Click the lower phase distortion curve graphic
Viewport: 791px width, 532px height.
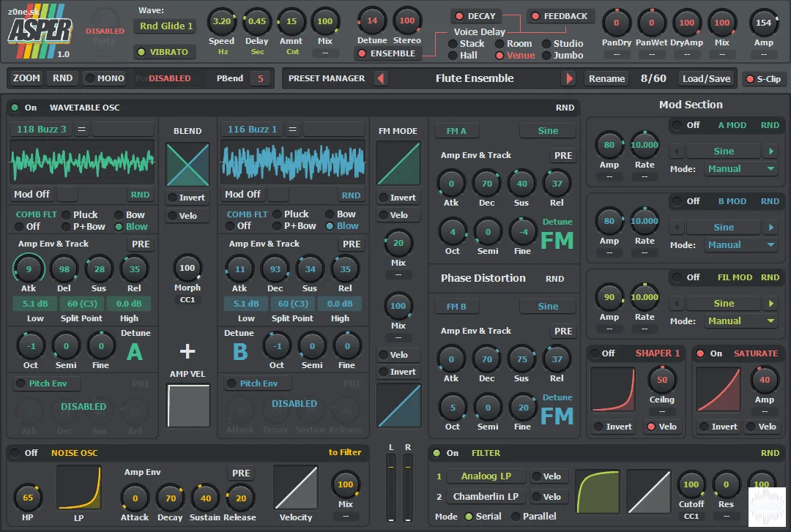coord(398,405)
